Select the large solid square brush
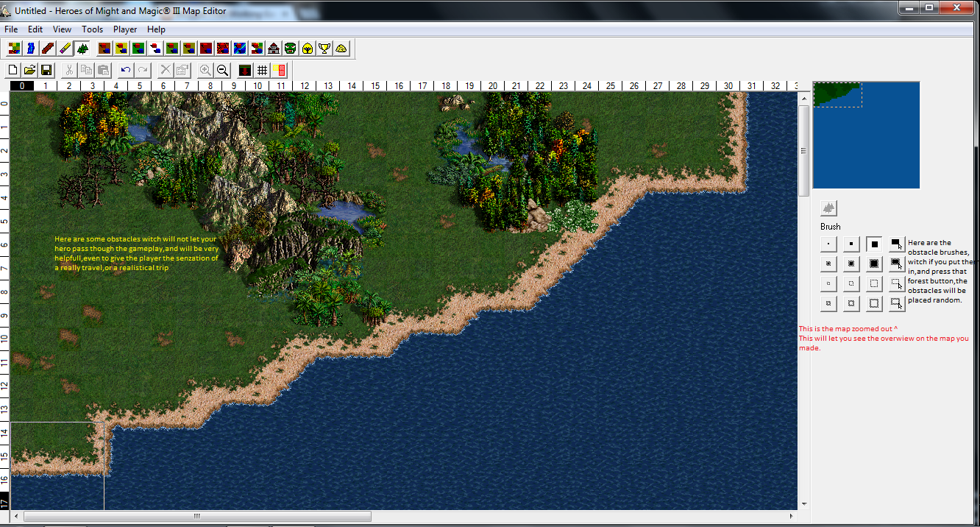The width and height of the screenshot is (980, 527). [x=874, y=244]
